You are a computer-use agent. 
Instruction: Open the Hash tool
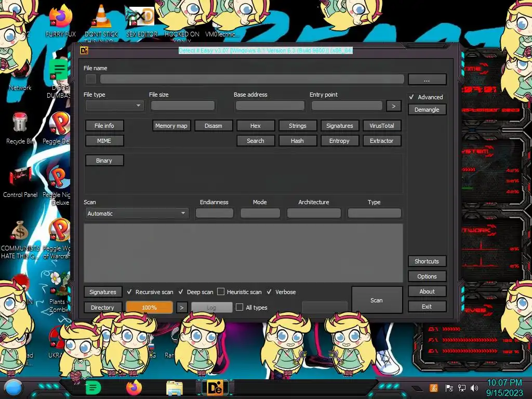pyautogui.click(x=298, y=140)
